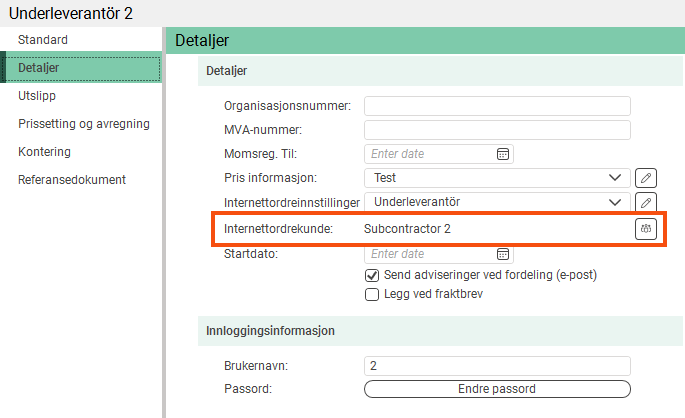Viewport: 685px width, 418px height.
Task: Open the Startdato calendar picker
Action: click(503, 254)
